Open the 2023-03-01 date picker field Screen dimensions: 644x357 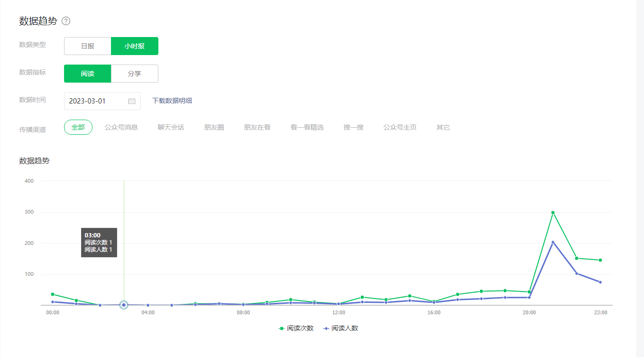click(x=102, y=101)
